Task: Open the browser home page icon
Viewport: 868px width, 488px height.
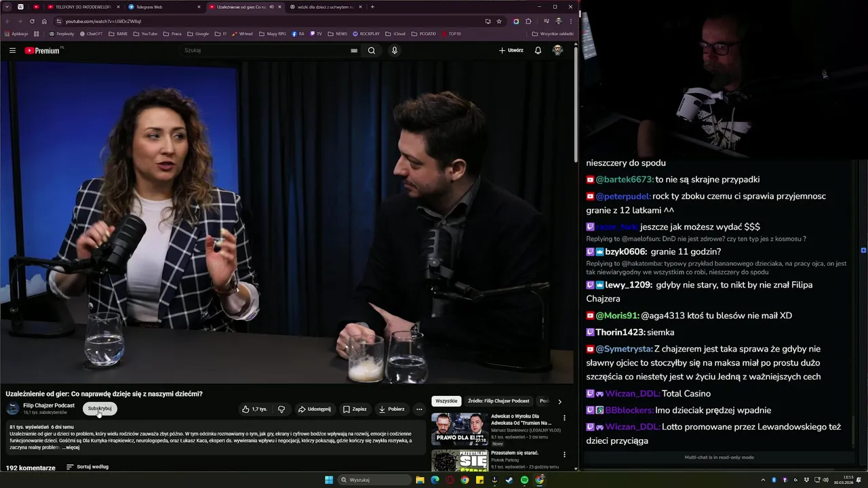Action: pyautogui.click(x=44, y=21)
